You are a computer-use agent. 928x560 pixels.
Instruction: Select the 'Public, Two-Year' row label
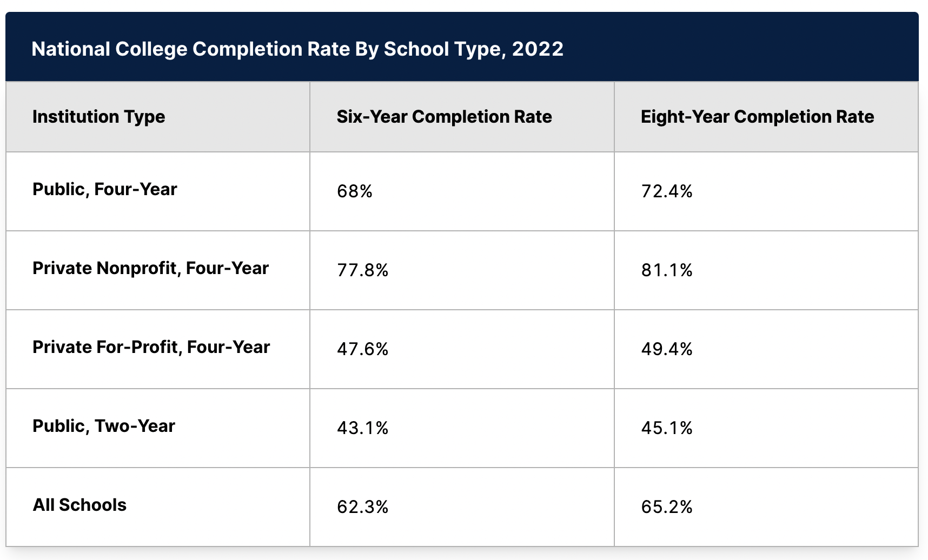pyautogui.click(x=104, y=426)
